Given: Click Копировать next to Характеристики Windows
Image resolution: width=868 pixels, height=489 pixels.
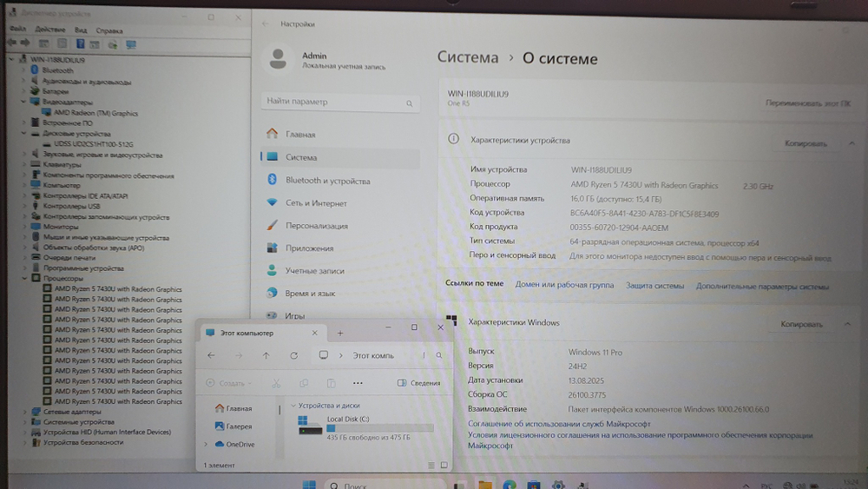Looking at the screenshot, I should (801, 324).
